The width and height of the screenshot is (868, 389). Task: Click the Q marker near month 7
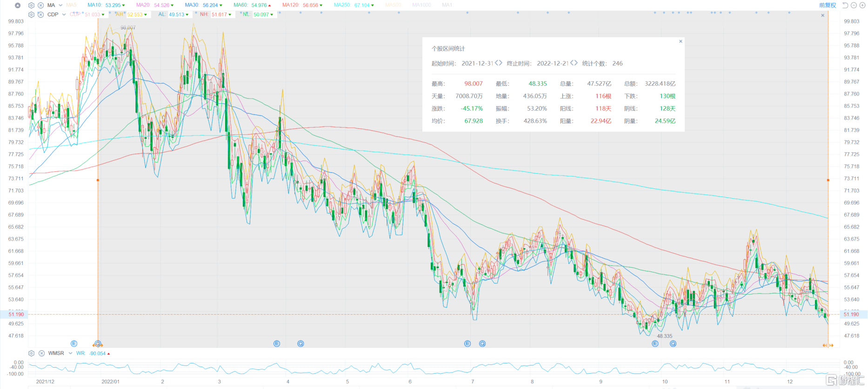[x=482, y=343]
